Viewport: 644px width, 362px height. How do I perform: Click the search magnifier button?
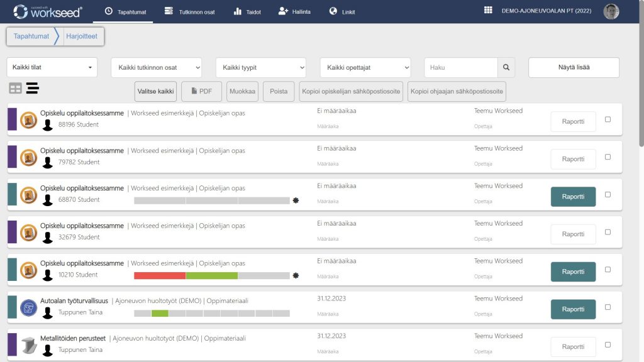tap(506, 68)
